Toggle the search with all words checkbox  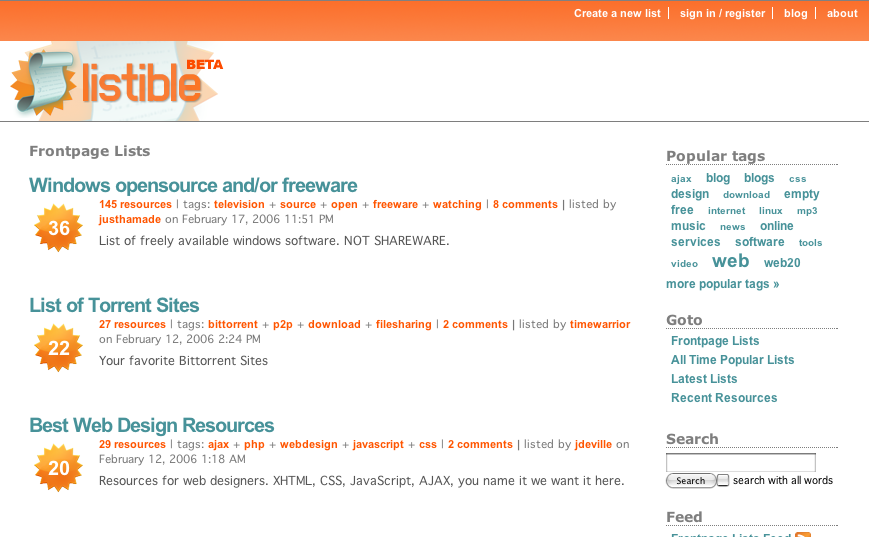tap(723, 480)
